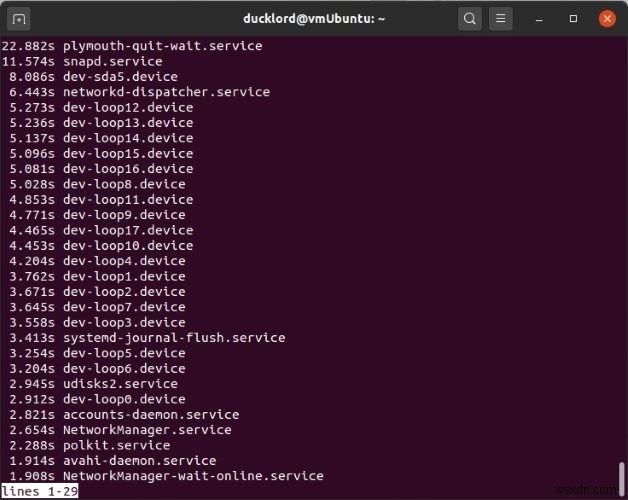Select dev-loop3.device line
Image resolution: width=628 pixels, height=500 pixels.
point(97,323)
